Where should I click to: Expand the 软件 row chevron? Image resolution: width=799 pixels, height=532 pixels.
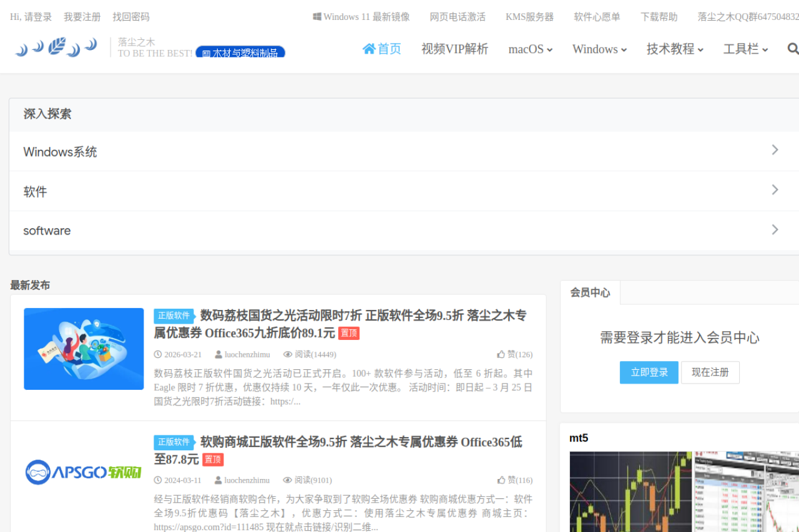pos(775,190)
